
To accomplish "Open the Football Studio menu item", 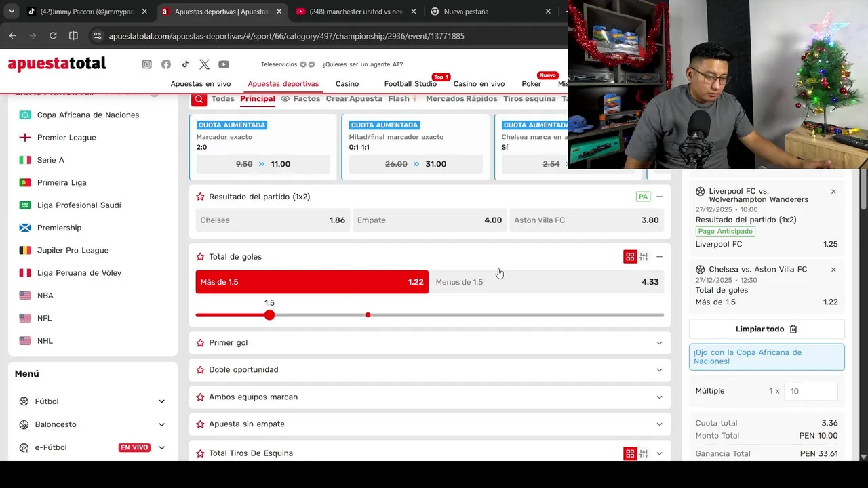I will click(x=410, y=84).
